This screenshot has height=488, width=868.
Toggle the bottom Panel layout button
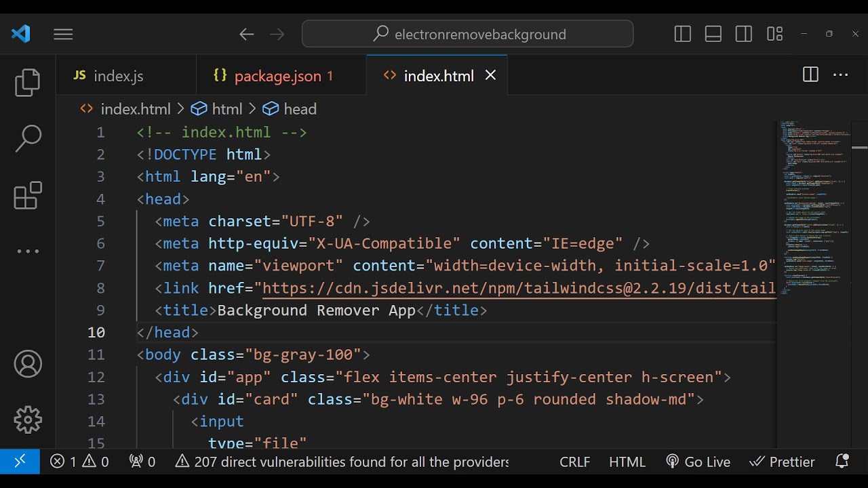[x=713, y=34]
